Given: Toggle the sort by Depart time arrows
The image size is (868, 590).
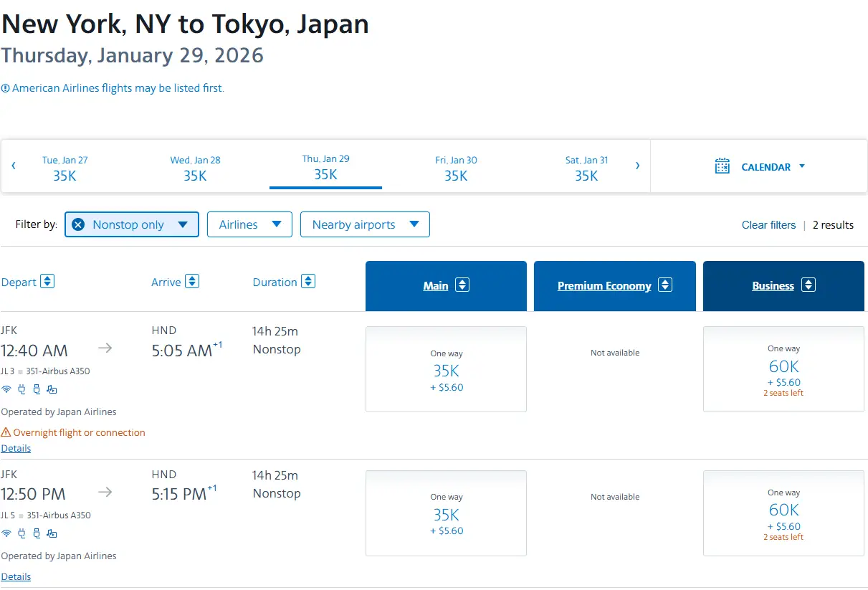Looking at the screenshot, I should pyautogui.click(x=47, y=281).
